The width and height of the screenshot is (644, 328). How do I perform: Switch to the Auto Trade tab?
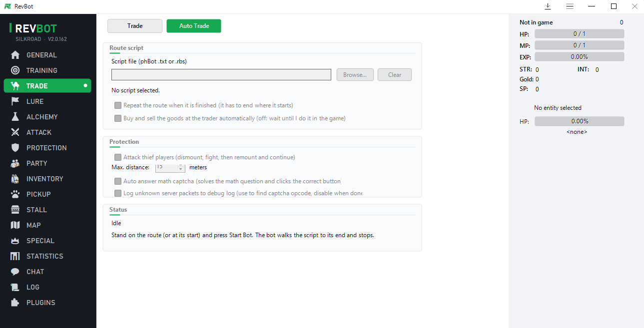click(194, 26)
